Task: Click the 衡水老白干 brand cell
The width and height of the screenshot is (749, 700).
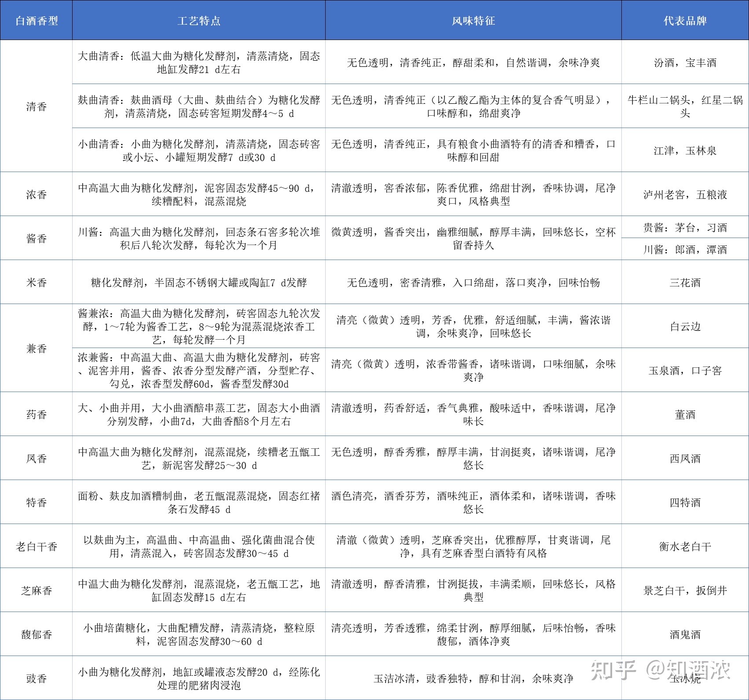Action: coord(685,546)
